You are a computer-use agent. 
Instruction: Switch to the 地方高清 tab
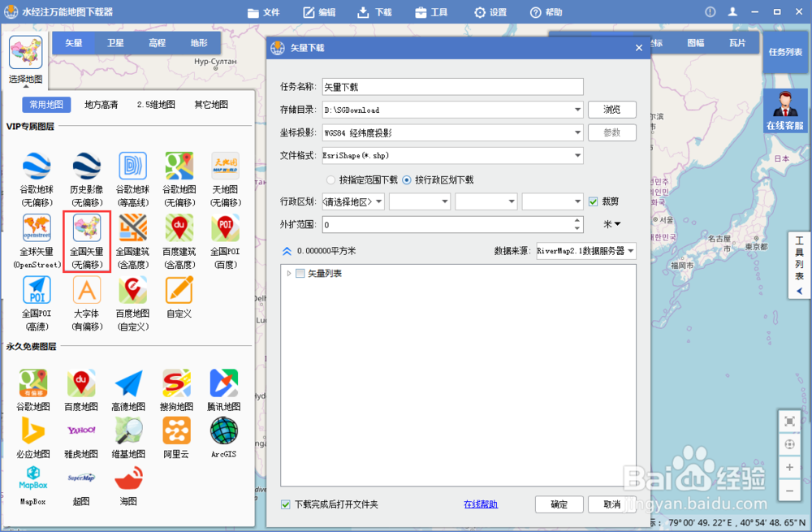point(101,105)
